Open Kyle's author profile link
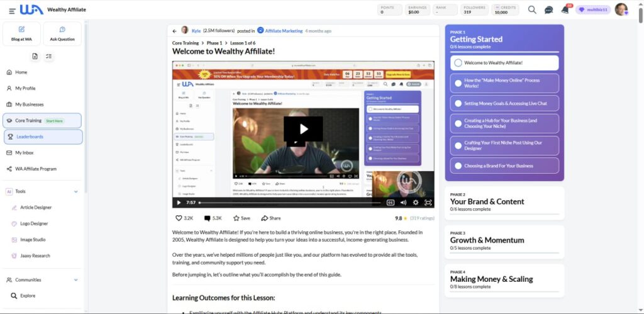This screenshot has height=314, width=644. tap(196, 31)
